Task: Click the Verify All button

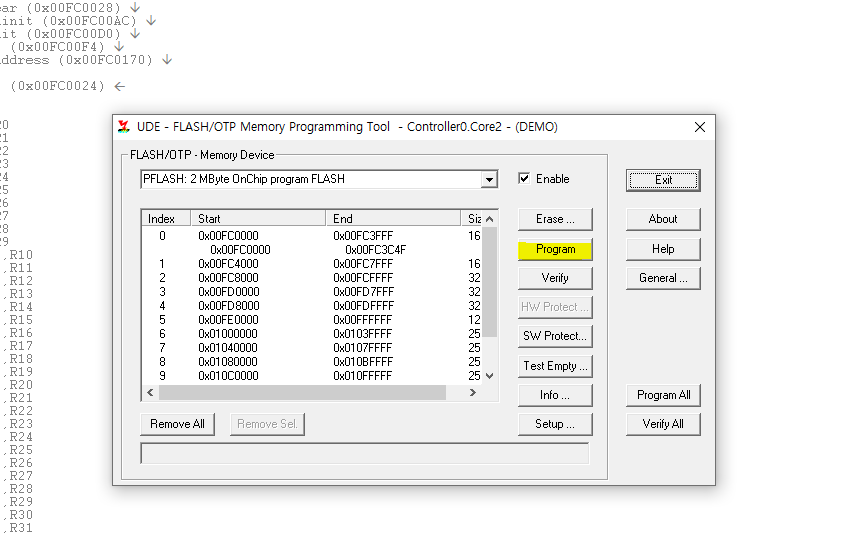Action: click(663, 424)
